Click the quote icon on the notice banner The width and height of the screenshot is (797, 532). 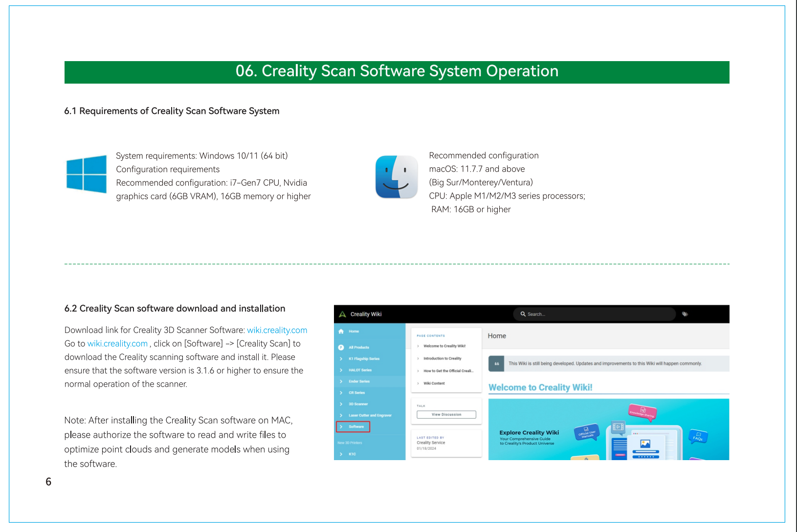496,364
